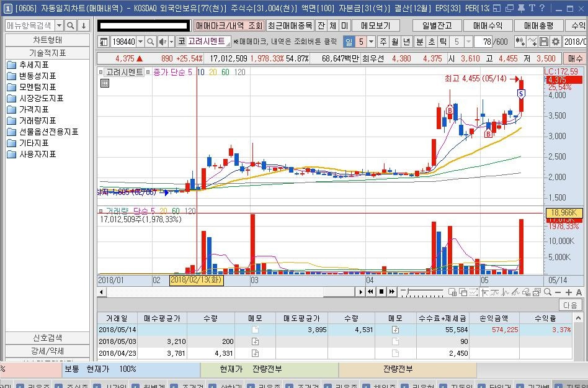Click the 미 toggle button
Image resolution: width=588 pixels, height=388 pixels.
[345, 25]
